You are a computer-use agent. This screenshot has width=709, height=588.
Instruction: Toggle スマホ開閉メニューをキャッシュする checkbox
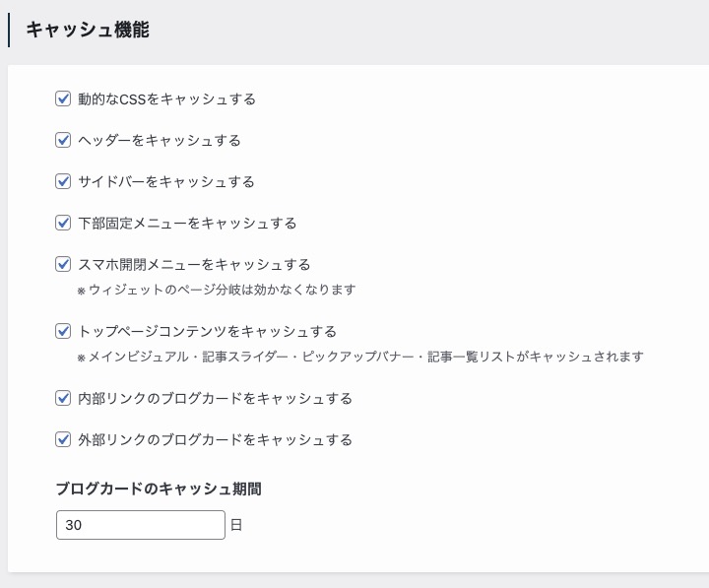tap(63, 264)
